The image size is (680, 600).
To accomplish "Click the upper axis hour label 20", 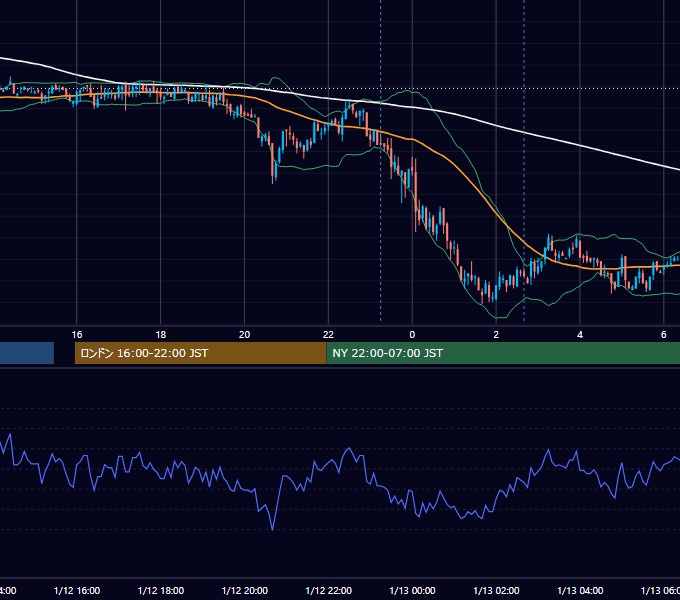I will coord(245,335).
